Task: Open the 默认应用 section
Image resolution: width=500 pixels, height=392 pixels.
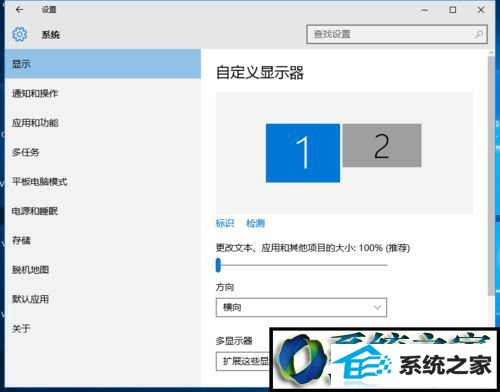Action: pyautogui.click(x=103, y=299)
